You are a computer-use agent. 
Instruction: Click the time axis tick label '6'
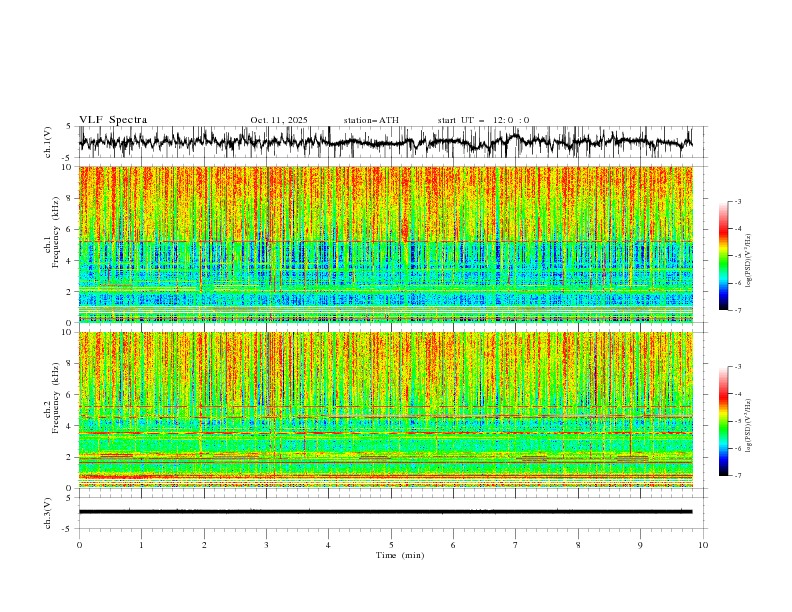coord(453,545)
